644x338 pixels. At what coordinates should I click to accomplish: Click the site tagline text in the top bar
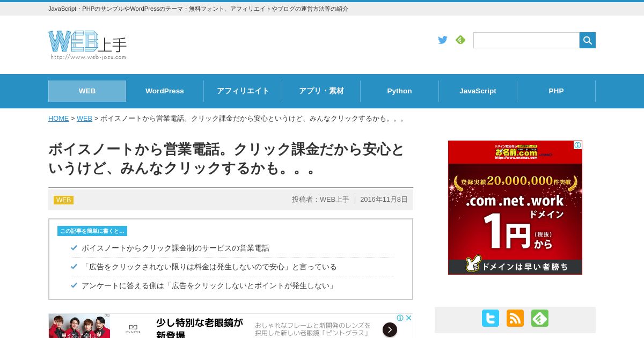tap(198, 9)
